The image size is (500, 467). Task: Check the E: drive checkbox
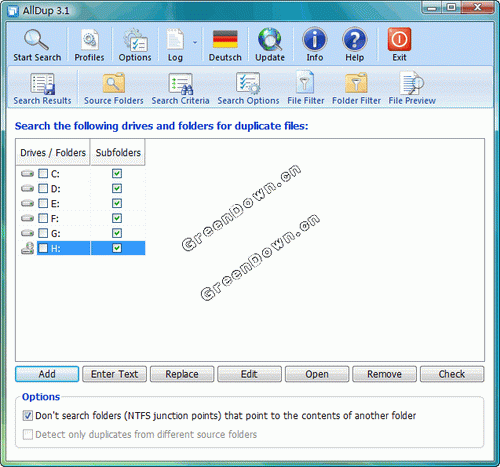pos(43,203)
